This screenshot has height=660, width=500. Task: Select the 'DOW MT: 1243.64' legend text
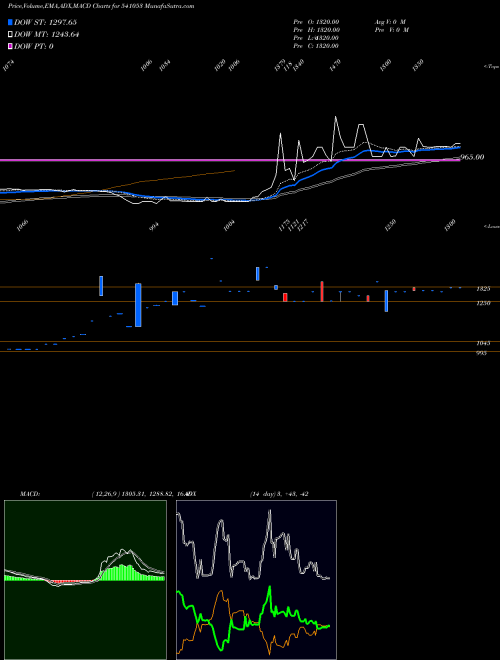pyautogui.click(x=46, y=35)
